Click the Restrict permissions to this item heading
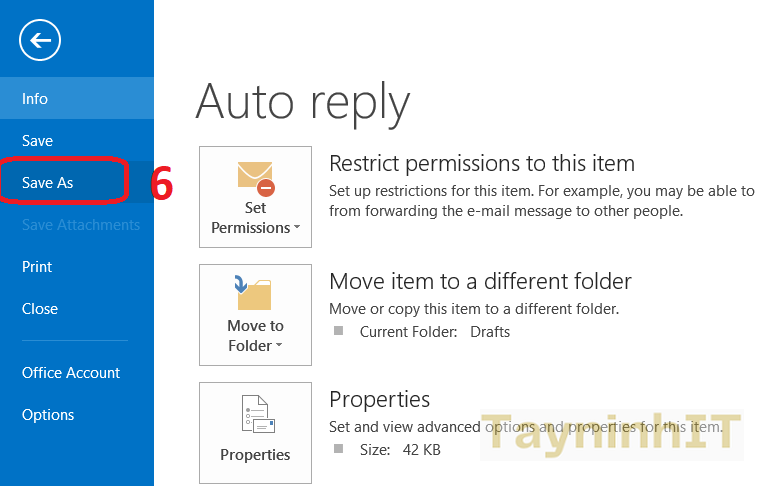 click(x=482, y=163)
